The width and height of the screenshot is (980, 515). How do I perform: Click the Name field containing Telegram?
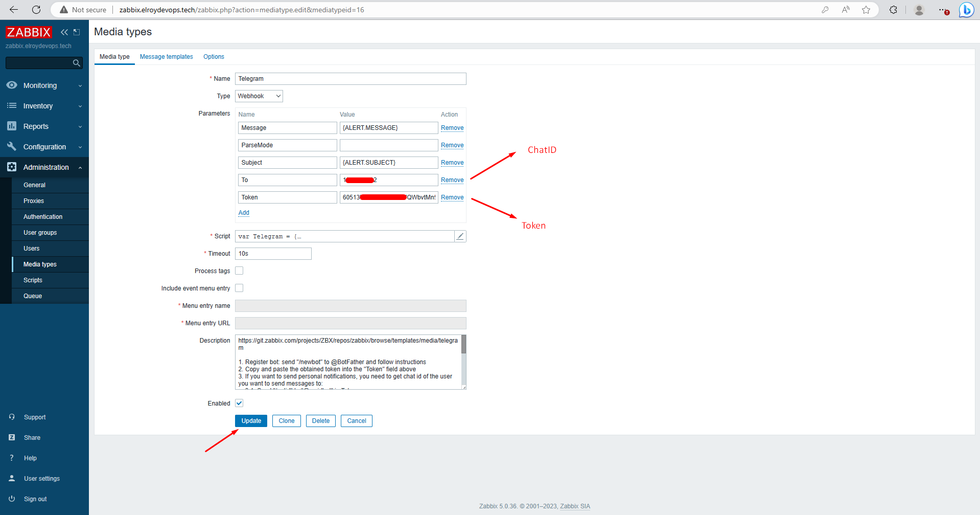point(351,79)
